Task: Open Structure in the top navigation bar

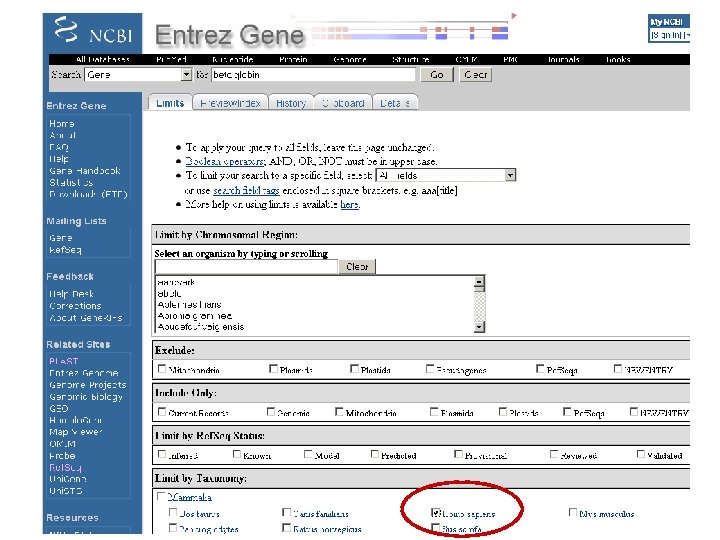Action: tap(411, 60)
